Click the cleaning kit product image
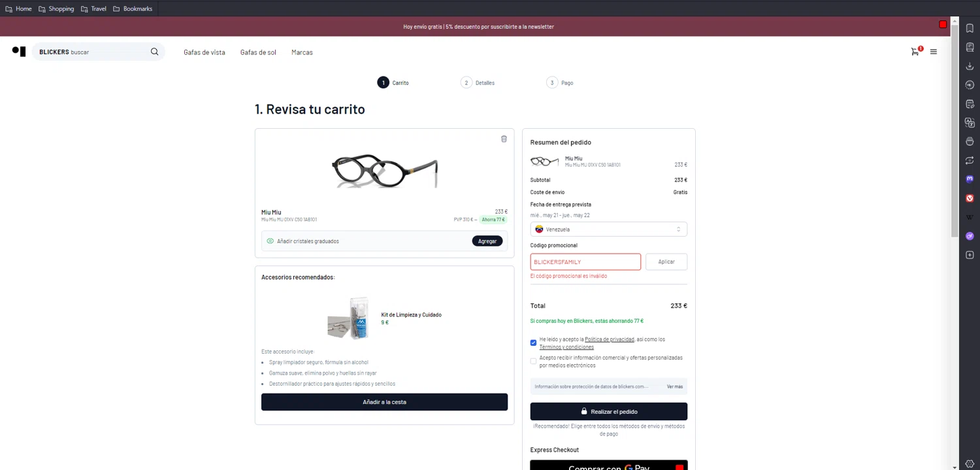The width and height of the screenshot is (980, 470). [x=349, y=318]
